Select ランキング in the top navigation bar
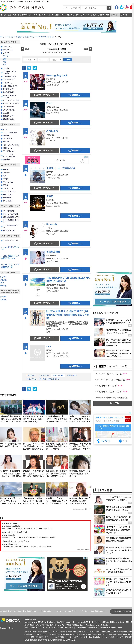 pyautogui.click(x=115, y=15)
